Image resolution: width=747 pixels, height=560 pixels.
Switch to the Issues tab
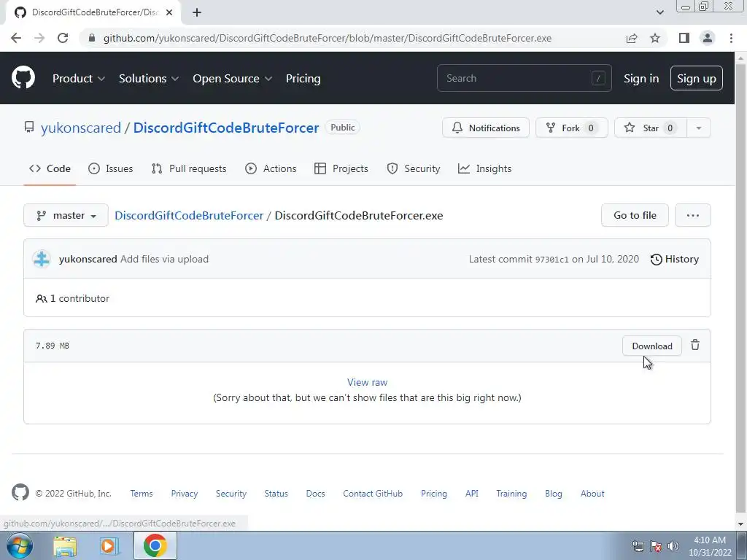tap(111, 168)
